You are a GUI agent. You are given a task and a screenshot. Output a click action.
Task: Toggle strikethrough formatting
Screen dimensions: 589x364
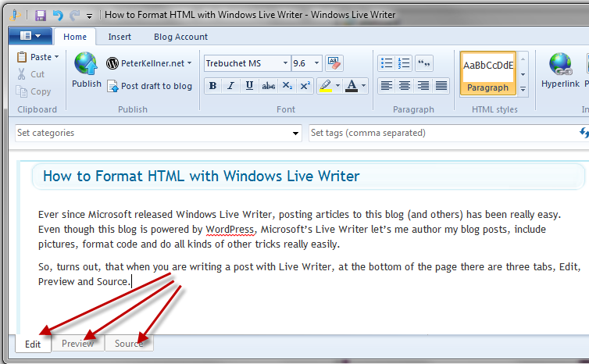click(268, 86)
